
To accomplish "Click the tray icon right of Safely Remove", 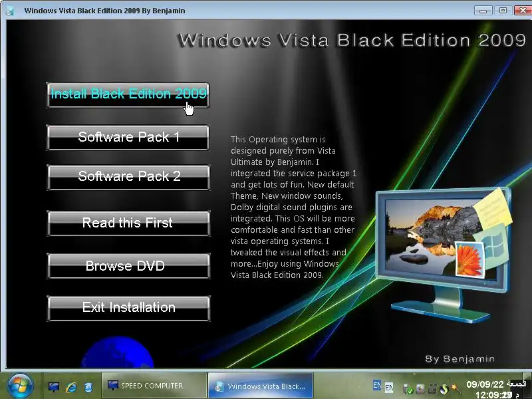I will 420,389.
